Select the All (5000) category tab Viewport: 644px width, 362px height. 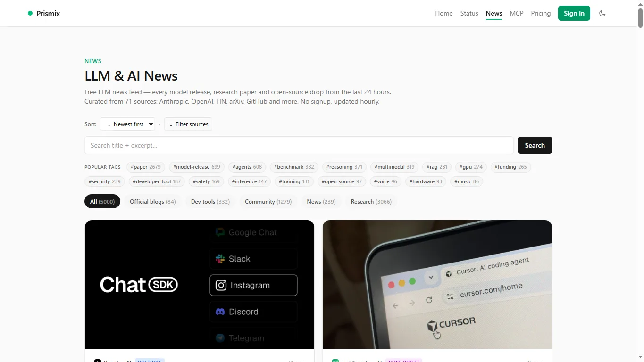click(102, 201)
